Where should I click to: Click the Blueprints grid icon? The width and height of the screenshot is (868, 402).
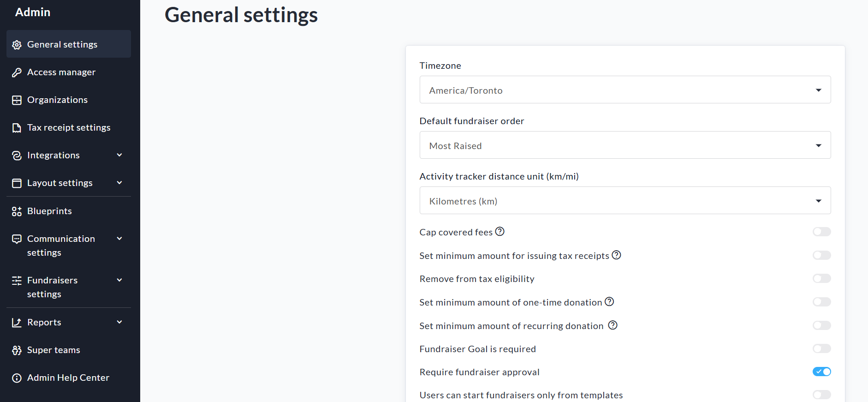[17, 211]
